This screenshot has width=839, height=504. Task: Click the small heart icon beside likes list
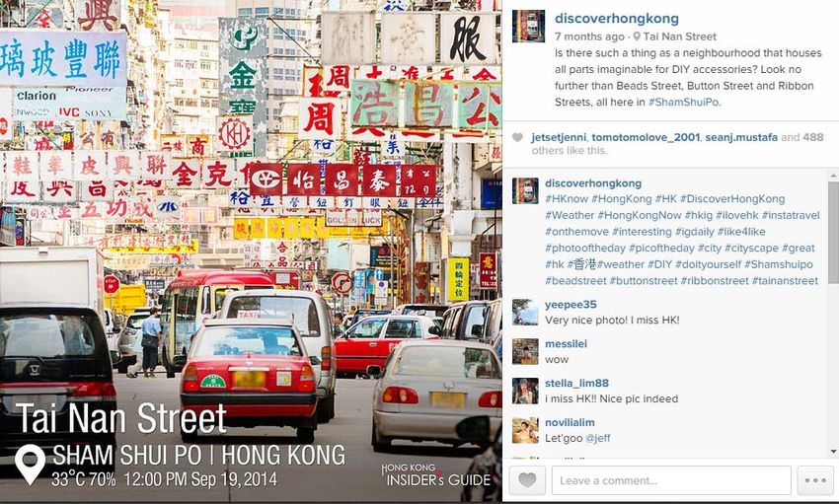pos(517,137)
